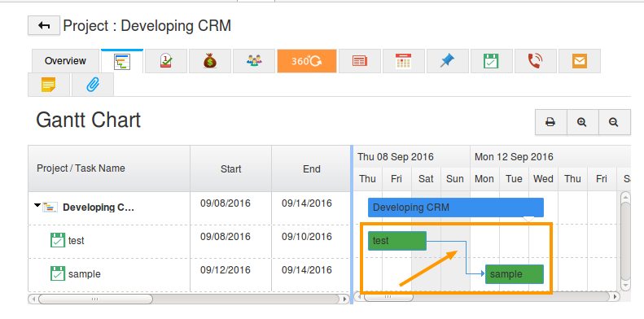The height and width of the screenshot is (319, 644).
Task: Click the green sample task bar
Action: (x=515, y=274)
